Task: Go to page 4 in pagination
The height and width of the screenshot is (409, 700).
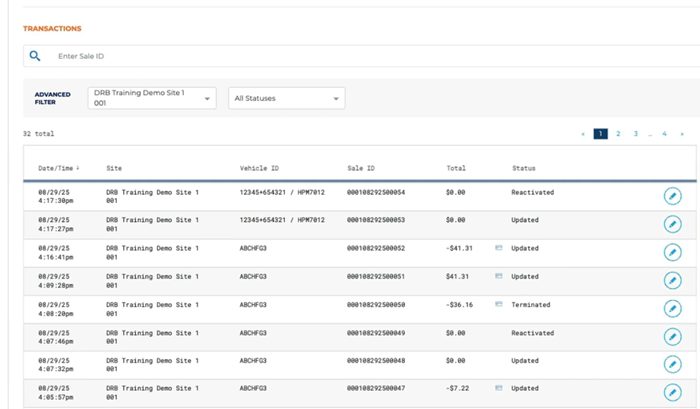Action: 664,134
